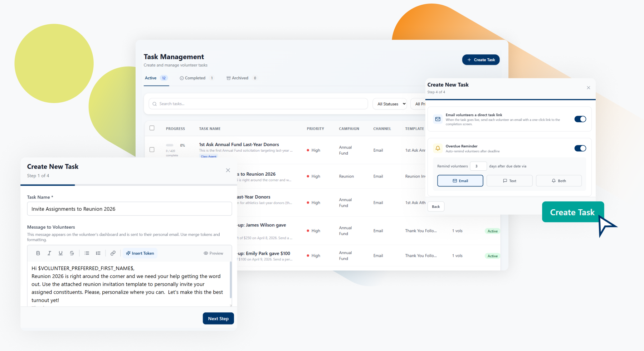The image size is (644, 351).
Task: Click the Task Name input field
Action: tap(130, 209)
